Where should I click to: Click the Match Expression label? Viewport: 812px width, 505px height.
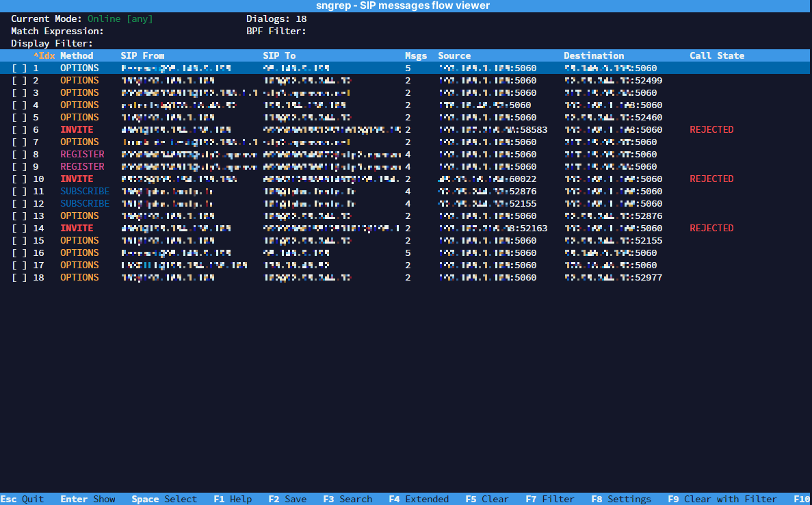[x=57, y=31]
